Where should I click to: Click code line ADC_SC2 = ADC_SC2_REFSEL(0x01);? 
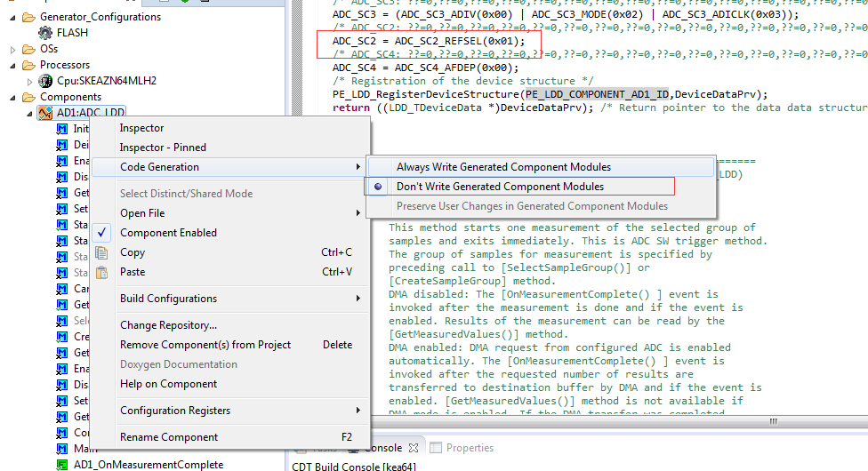pos(429,41)
